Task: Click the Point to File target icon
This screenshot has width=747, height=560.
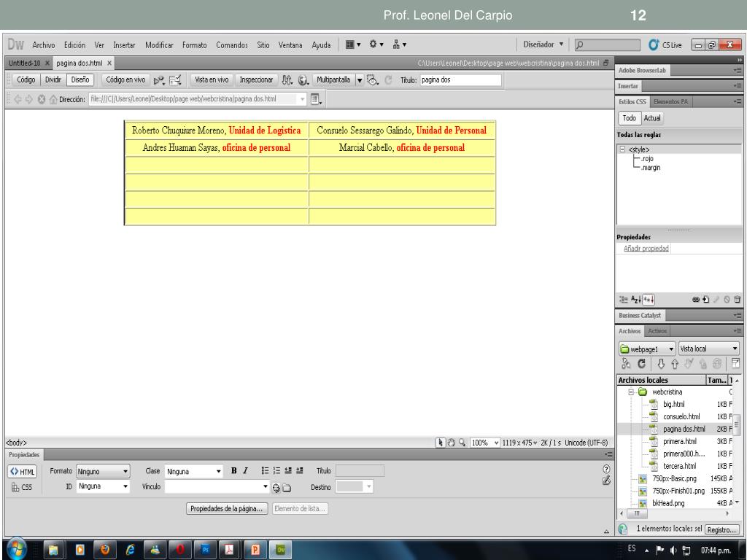Action: click(276, 488)
